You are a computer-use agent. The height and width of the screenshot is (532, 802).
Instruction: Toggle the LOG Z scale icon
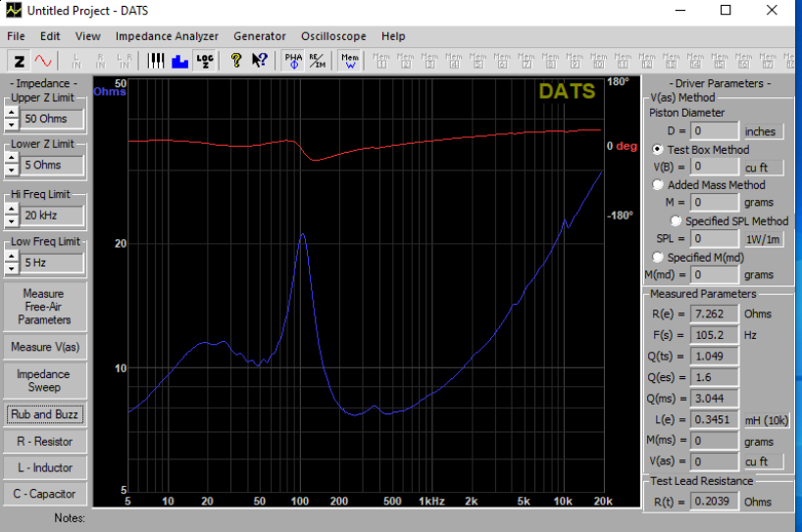coord(205,62)
